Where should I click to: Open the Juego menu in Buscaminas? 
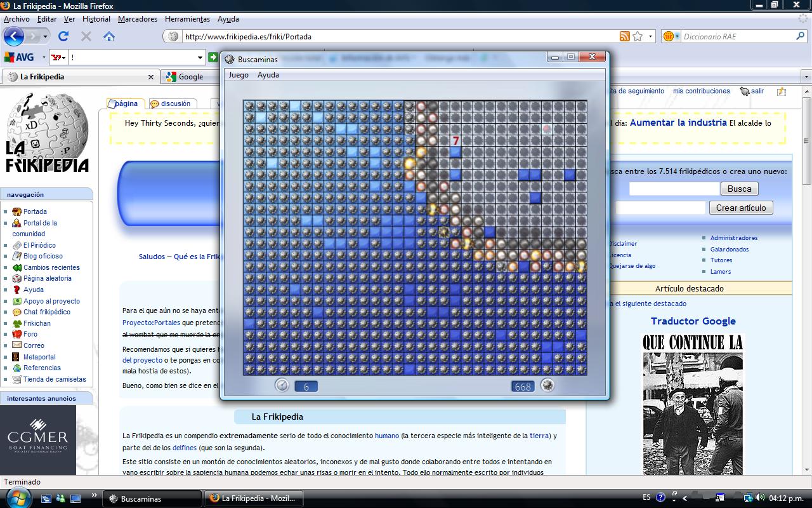click(x=239, y=75)
